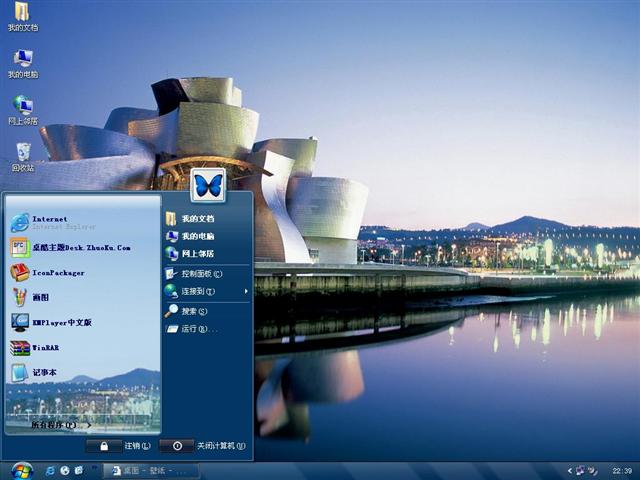This screenshot has height=480, width=640.
Task: Expand the 连接到 submenu arrow
Action: 246,291
